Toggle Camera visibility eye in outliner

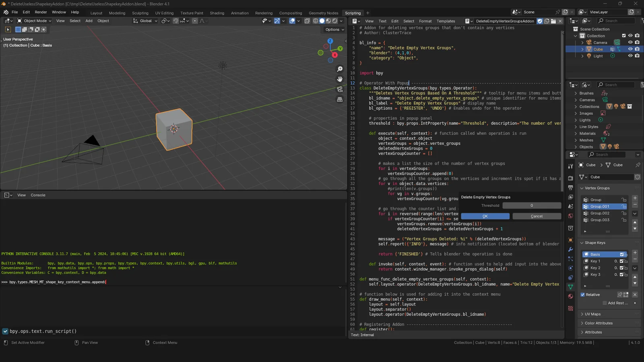click(x=630, y=42)
